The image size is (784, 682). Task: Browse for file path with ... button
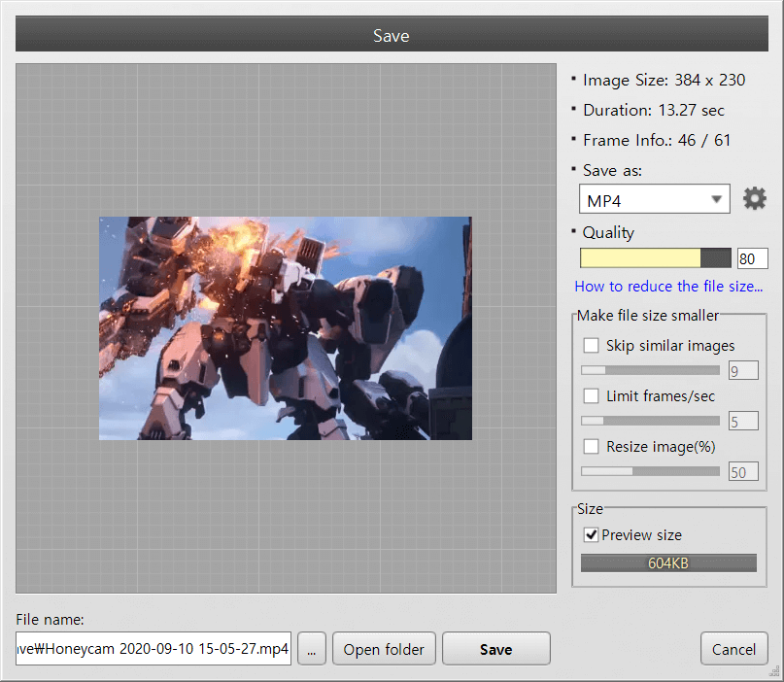(x=311, y=649)
